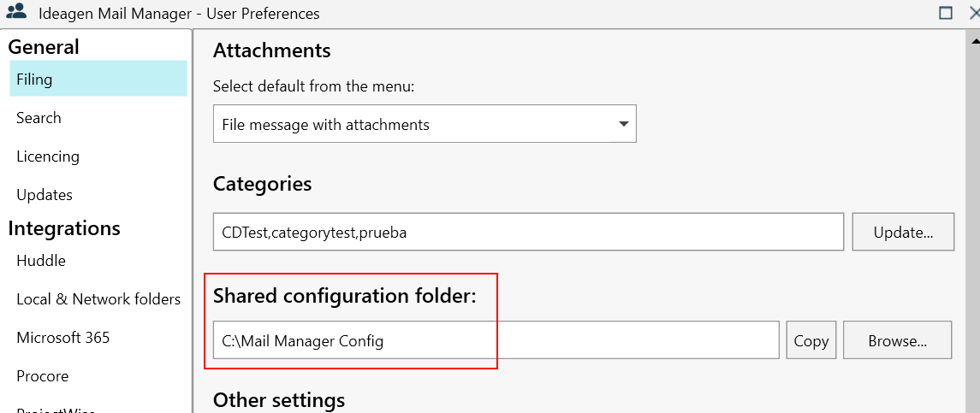Show the Updates preferences page
Viewport: 980px width, 413px height.
pyautogui.click(x=45, y=195)
